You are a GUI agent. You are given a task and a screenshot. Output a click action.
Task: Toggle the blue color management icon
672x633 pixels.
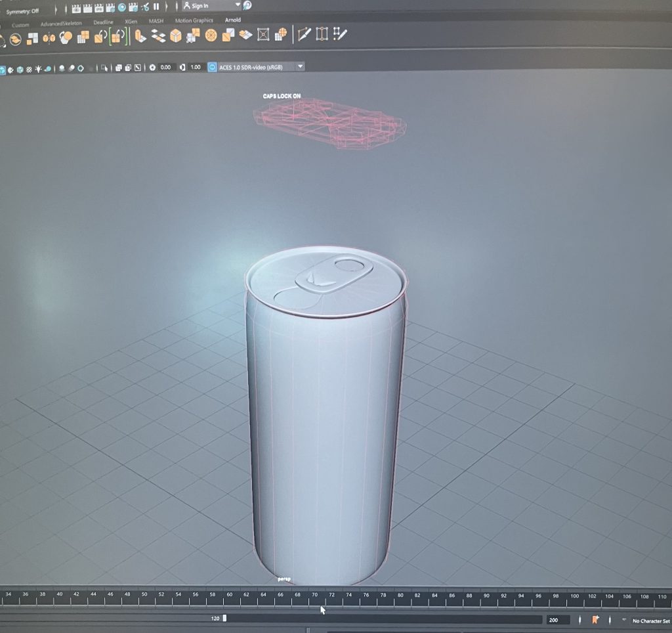[212, 68]
